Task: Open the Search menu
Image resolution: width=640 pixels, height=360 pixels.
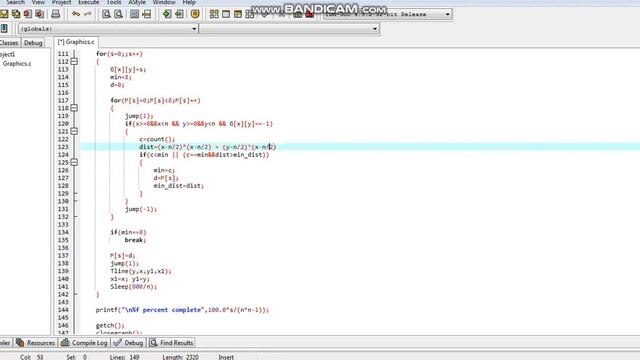Action: (16, 2)
